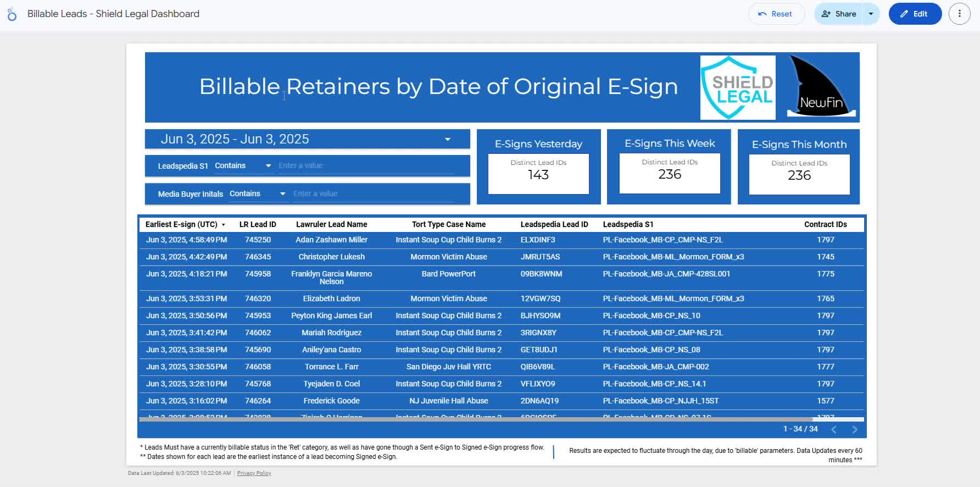The image size is (980, 487).
Task: Click the Looker Studio logo icon
Action: coord(12,14)
